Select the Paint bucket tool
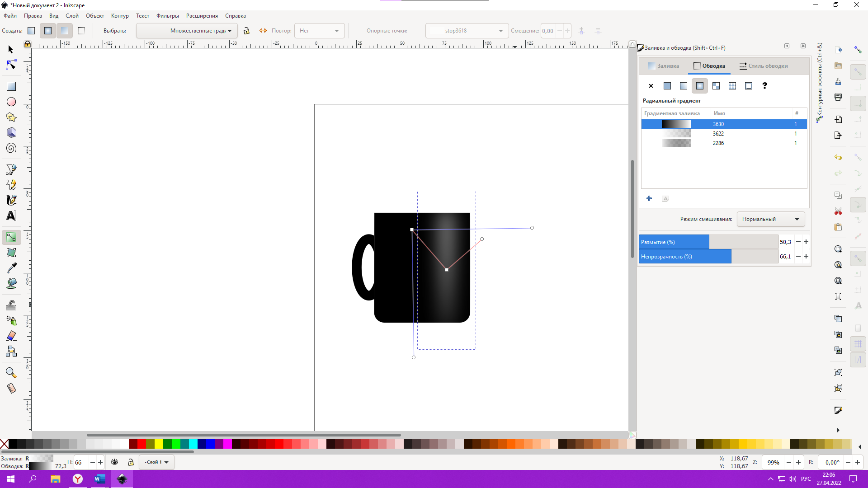The image size is (868, 488). point(11,283)
